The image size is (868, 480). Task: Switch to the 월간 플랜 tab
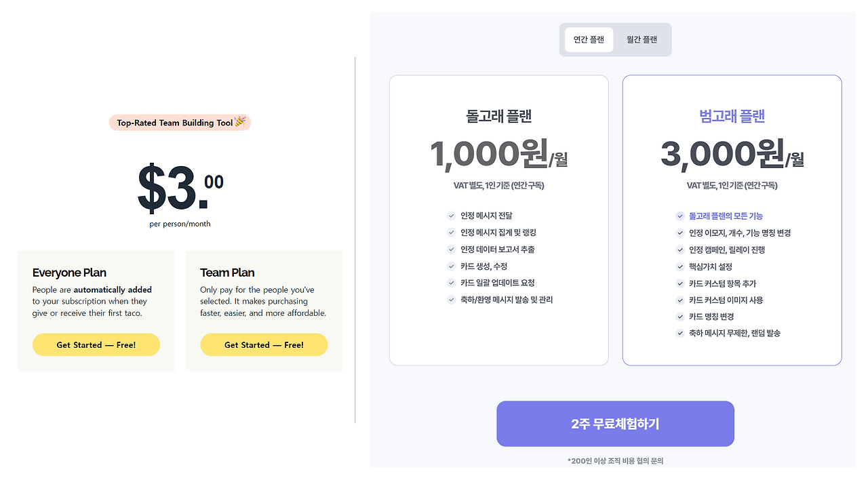[642, 40]
